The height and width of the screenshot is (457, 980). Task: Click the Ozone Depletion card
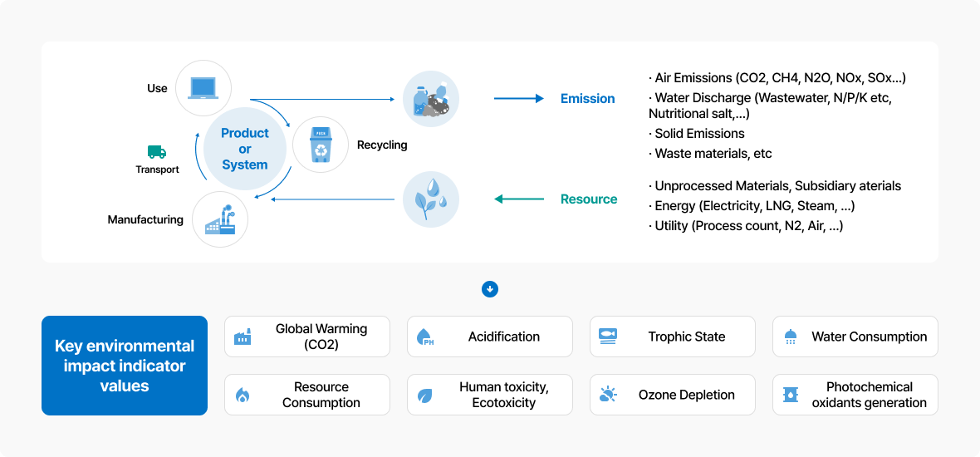tap(673, 395)
